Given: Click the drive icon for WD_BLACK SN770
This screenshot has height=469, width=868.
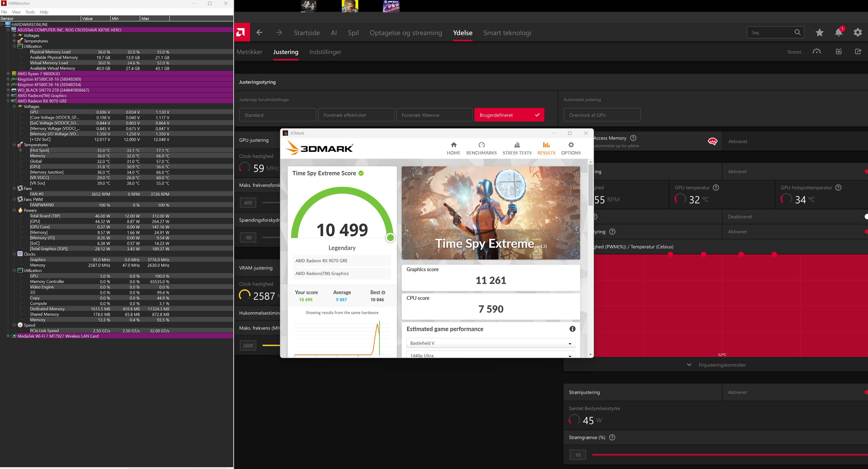Looking at the screenshot, I should click(14, 90).
